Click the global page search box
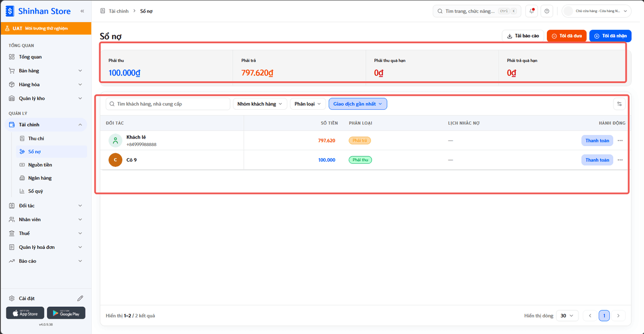Screen dimensions: 644x334 [476, 11]
